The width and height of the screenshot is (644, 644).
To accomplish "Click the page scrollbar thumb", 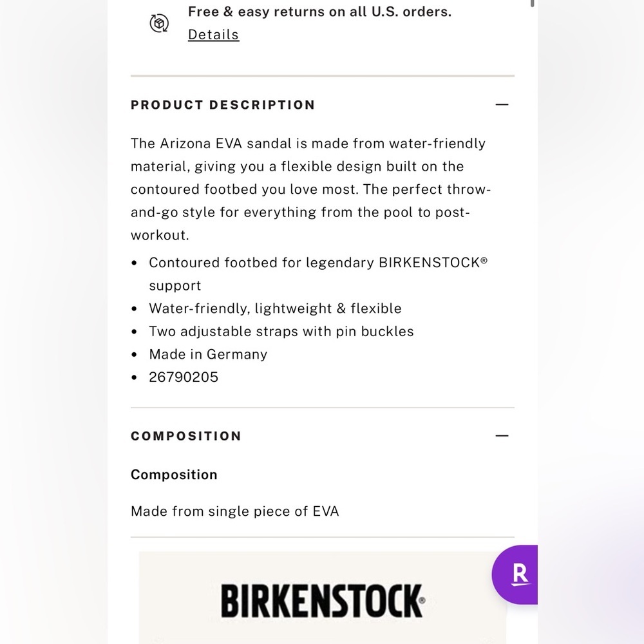I will point(533,3).
